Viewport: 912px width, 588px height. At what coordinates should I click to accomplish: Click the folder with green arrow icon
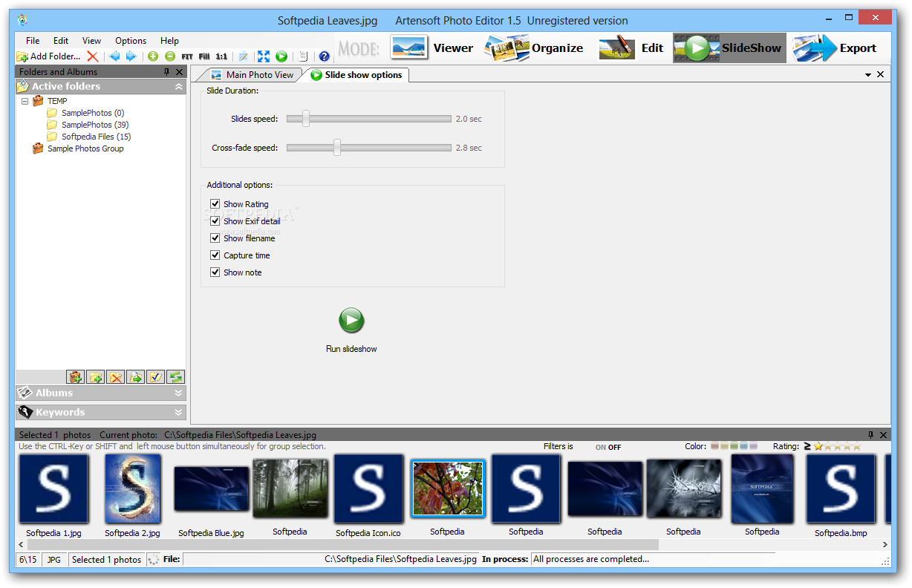(x=135, y=377)
